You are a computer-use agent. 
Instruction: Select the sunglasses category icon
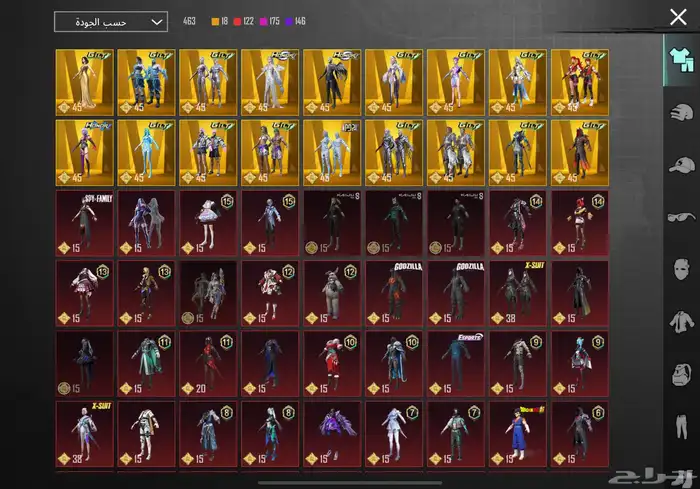[x=679, y=217]
